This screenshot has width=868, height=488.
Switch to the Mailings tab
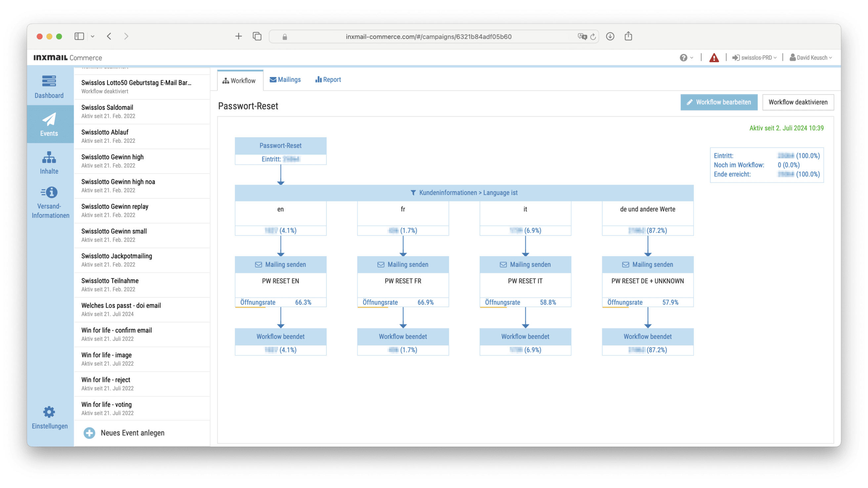(x=285, y=79)
